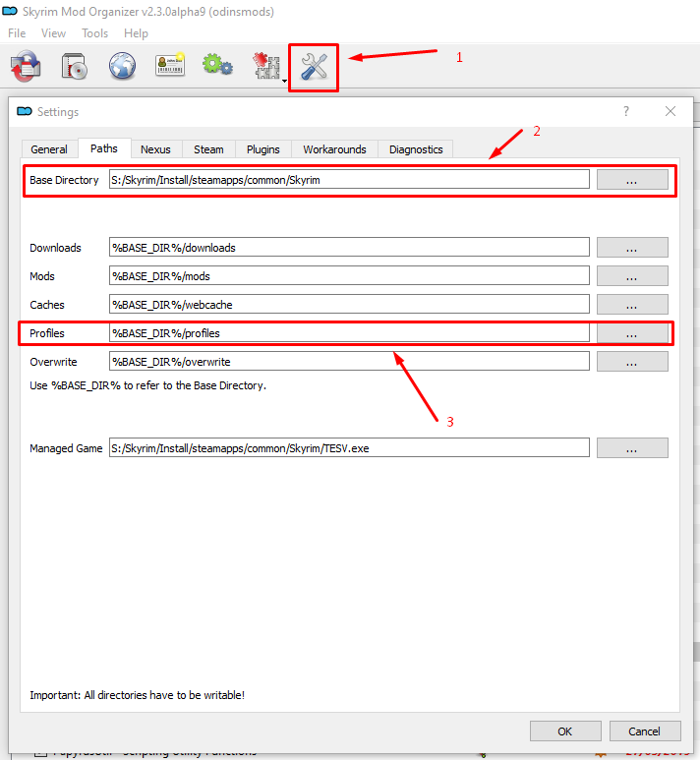This screenshot has height=760, width=700.
Task: Open the Diagnostics tab
Action: [x=416, y=149]
